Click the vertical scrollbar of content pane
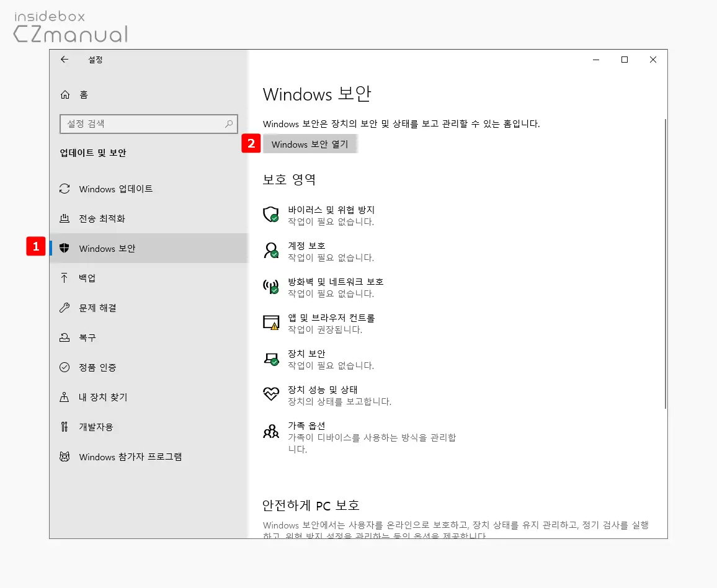This screenshot has height=588, width=717. (x=666, y=264)
